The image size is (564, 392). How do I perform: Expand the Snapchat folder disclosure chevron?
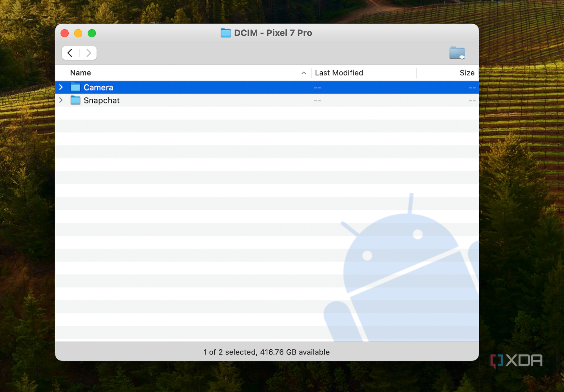(61, 100)
